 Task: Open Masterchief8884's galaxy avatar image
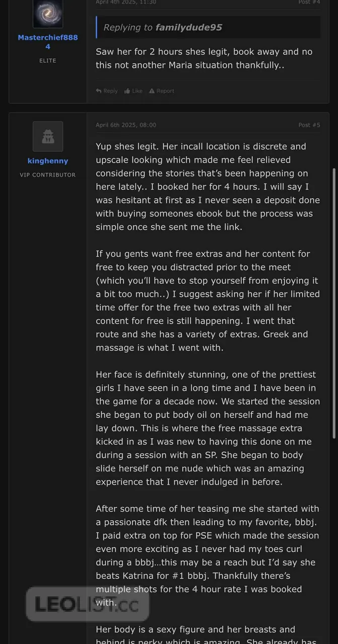(48, 14)
